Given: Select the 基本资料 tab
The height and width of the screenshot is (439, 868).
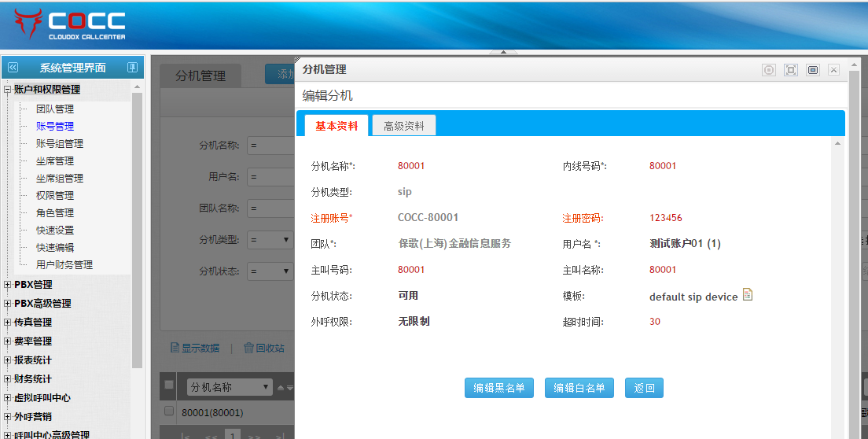Looking at the screenshot, I should coord(337,126).
